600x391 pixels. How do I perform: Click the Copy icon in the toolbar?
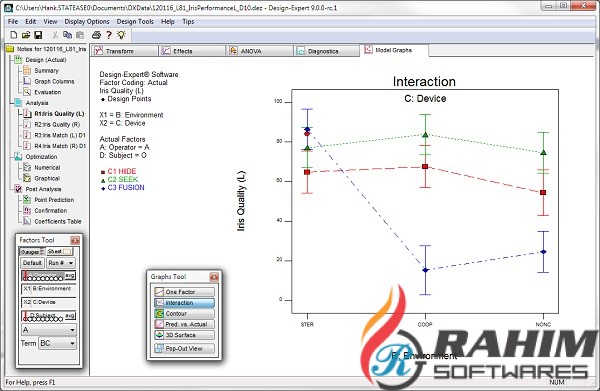click(x=67, y=35)
